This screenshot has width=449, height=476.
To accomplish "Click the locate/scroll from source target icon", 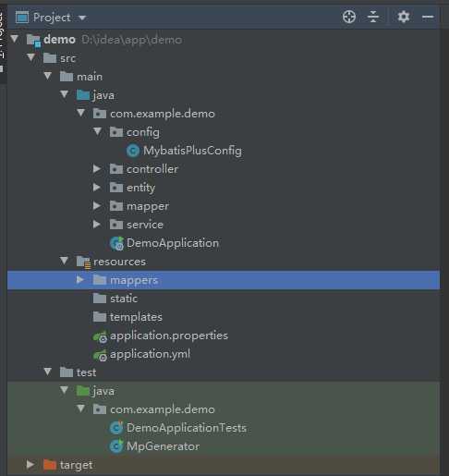I will click(x=349, y=17).
